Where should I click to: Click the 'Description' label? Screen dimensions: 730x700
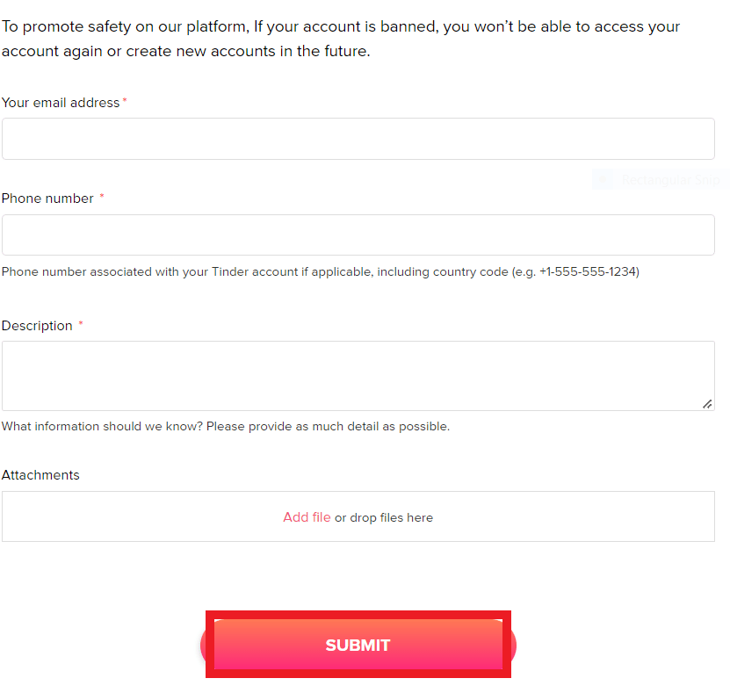pyautogui.click(x=34, y=326)
